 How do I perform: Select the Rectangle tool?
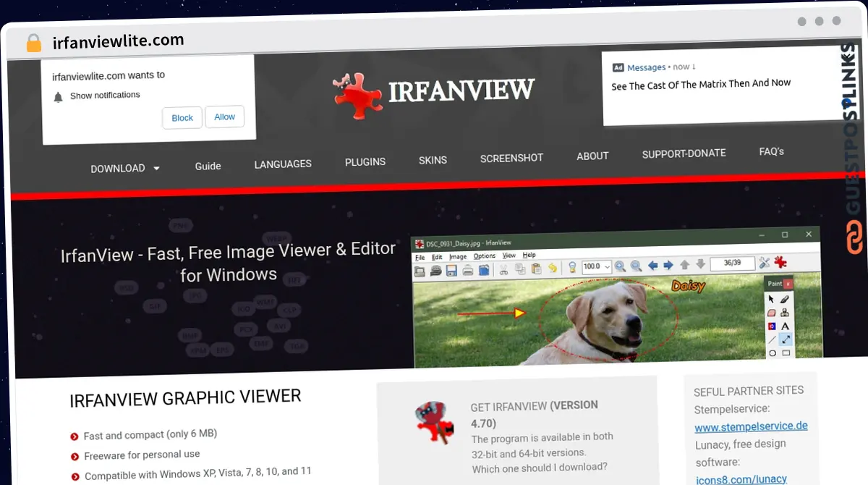click(x=786, y=353)
